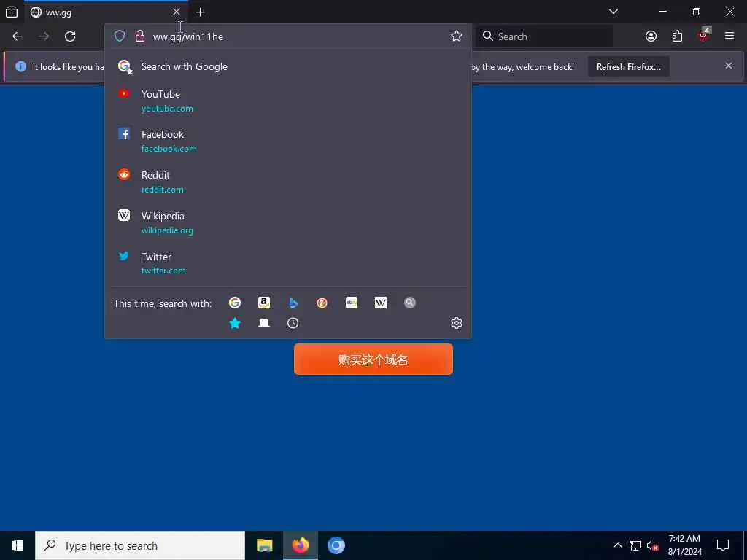Screen dimensions: 747x560
Task: Click the network tray icon
Action: (x=635, y=545)
